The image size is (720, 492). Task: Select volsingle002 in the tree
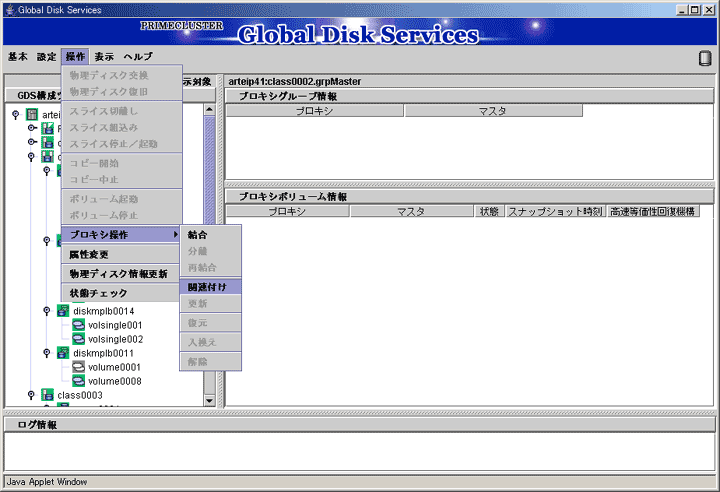pyautogui.click(x=116, y=339)
